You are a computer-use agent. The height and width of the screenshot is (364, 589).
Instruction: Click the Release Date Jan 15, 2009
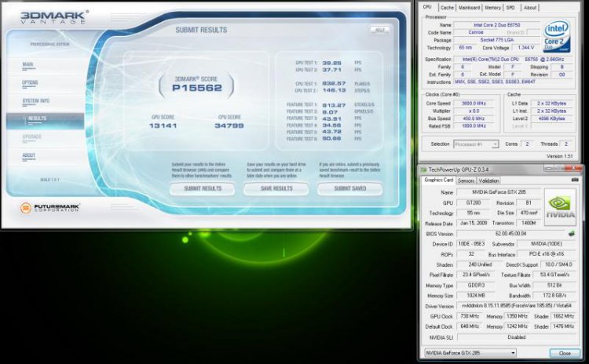pos(474,223)
